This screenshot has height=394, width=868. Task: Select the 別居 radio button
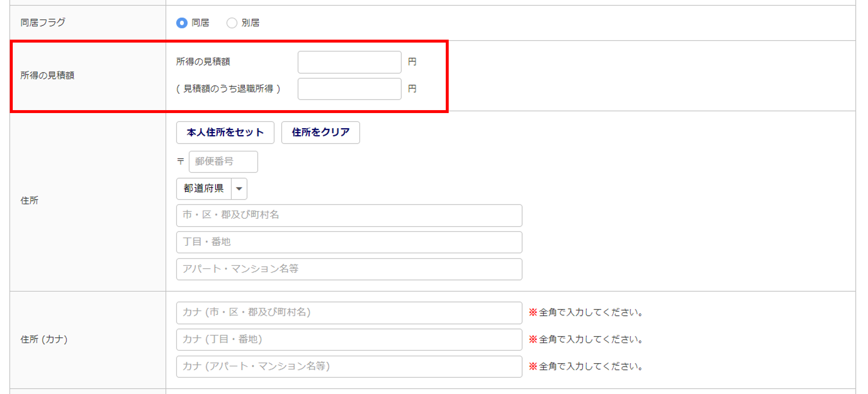point(232,23)
